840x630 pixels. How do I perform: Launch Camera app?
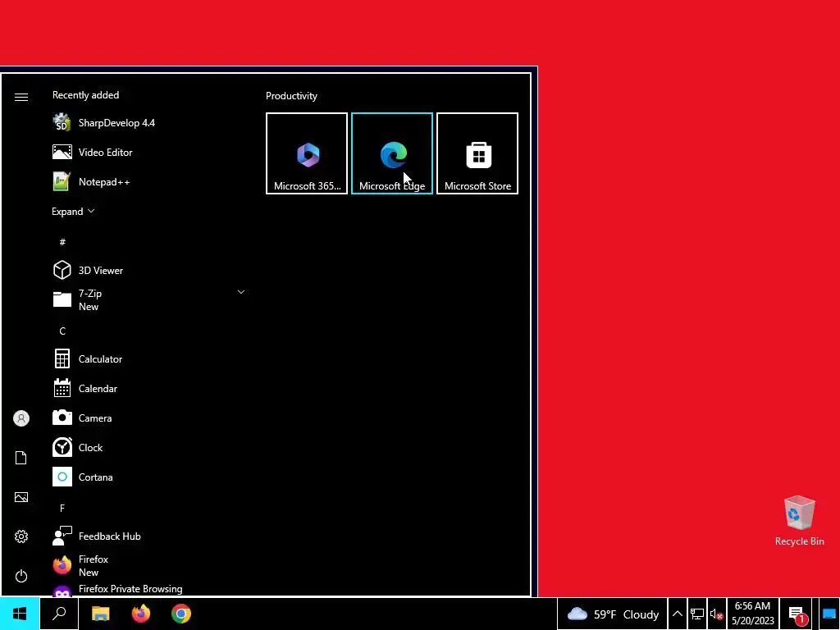[148, 418]
